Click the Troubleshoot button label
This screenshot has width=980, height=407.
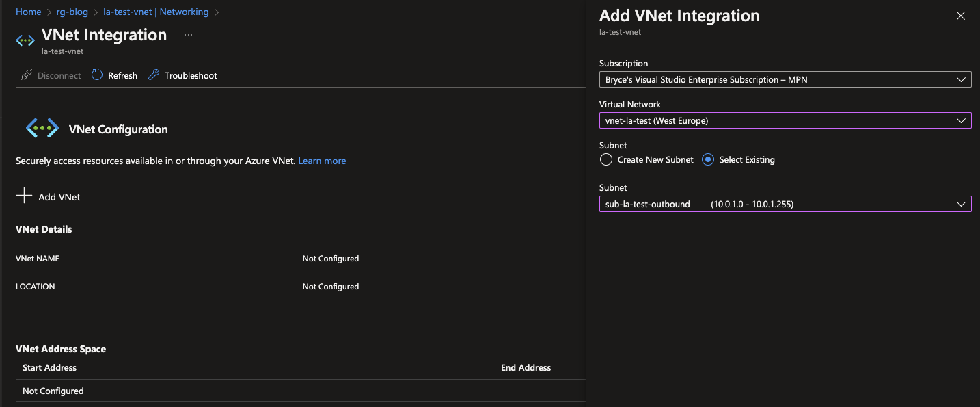point(191,75)
